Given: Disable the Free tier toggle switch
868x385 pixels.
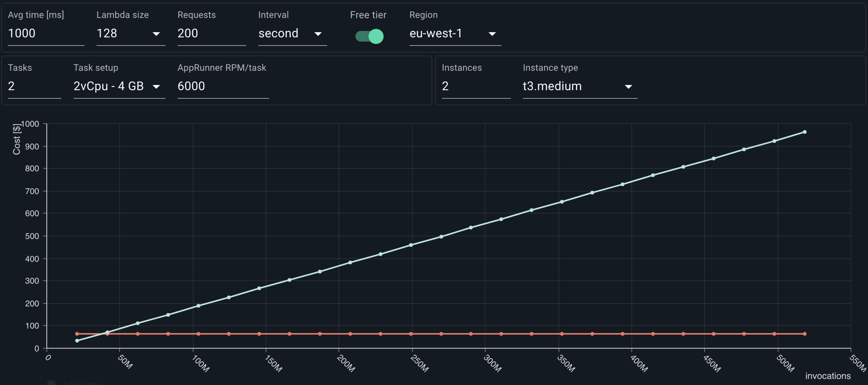Looking at the screenshot, I should click(369, 36).
